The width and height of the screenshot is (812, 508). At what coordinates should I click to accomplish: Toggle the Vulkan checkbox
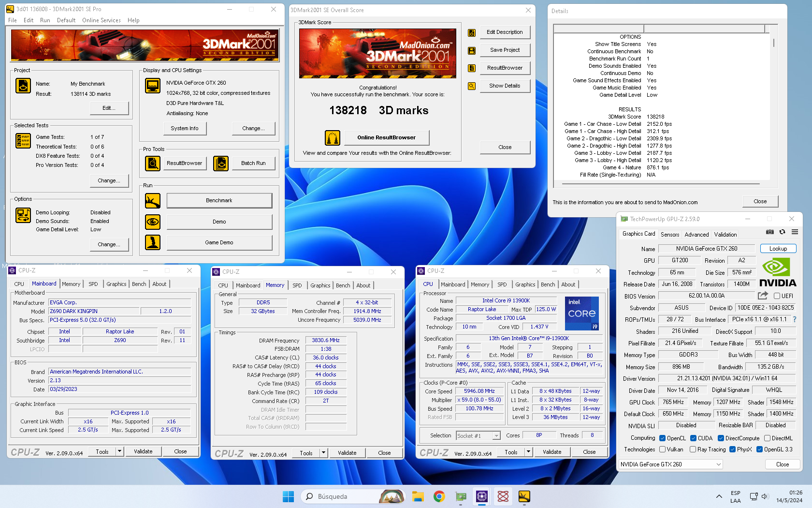pos(662,449)
